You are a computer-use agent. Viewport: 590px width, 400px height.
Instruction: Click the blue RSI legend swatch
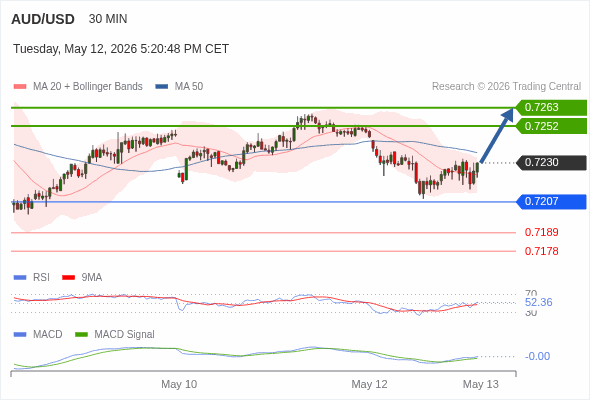pyautogui.click(x=20, y=278)
